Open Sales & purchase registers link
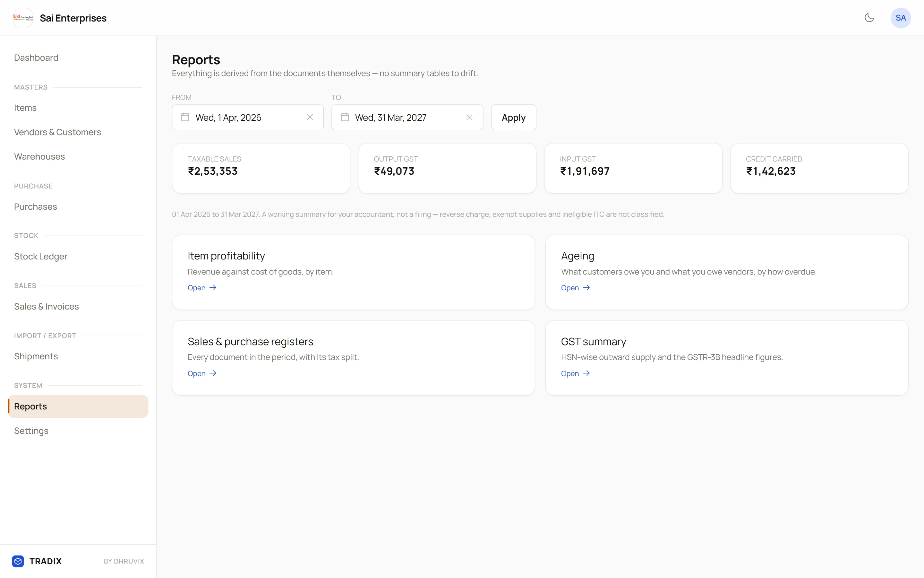924x578 pixels. (201, 373)
